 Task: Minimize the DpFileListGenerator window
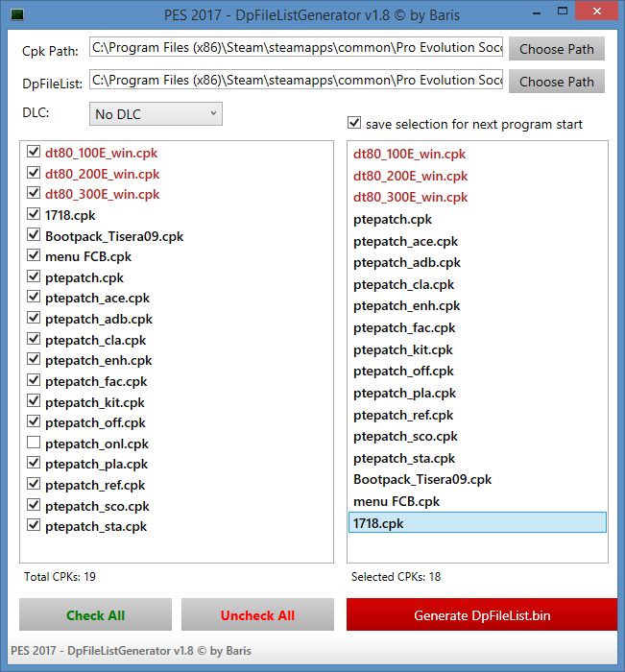pyautogui.click(x=537, y=12)
